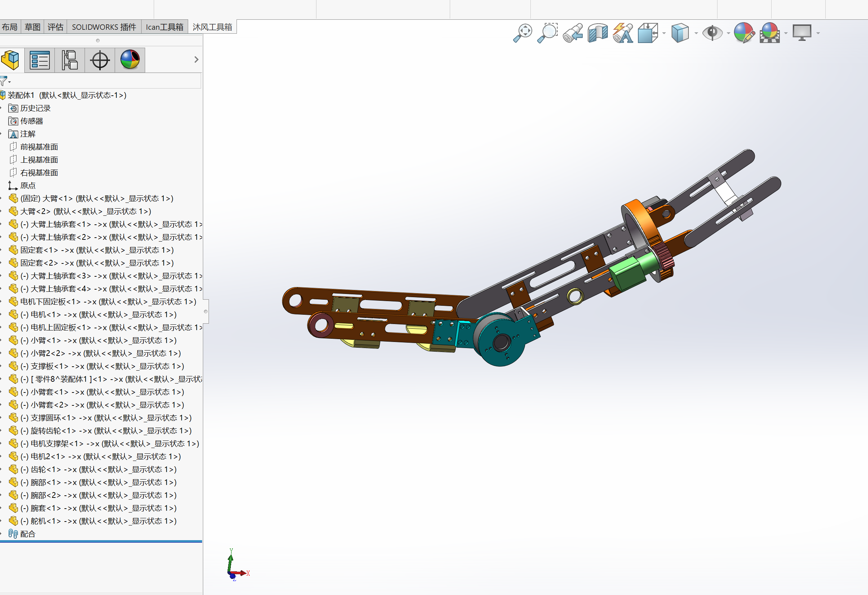This screenshot has height=595, width=868.
Task: Click the 沐风工具箱 tab label
Action: [212, 26]
